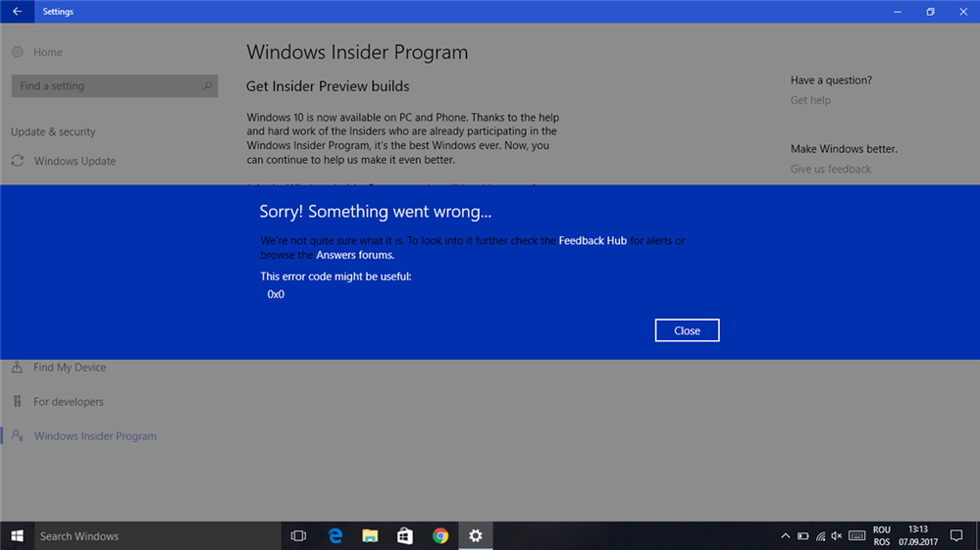Viewport: 980px width, 550px height.
Task: Click the Find My Device person icon
Action: (x=18, y=367)
